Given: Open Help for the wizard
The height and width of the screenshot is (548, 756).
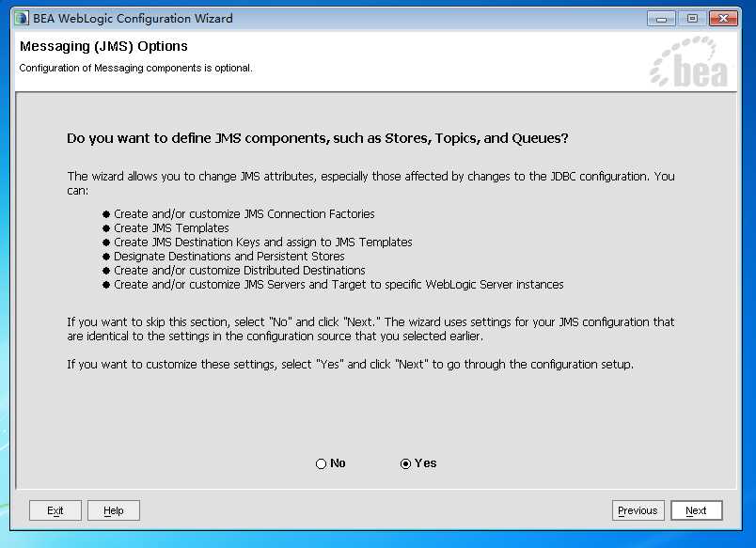Looking at the screenshot, I should (114, 510).
